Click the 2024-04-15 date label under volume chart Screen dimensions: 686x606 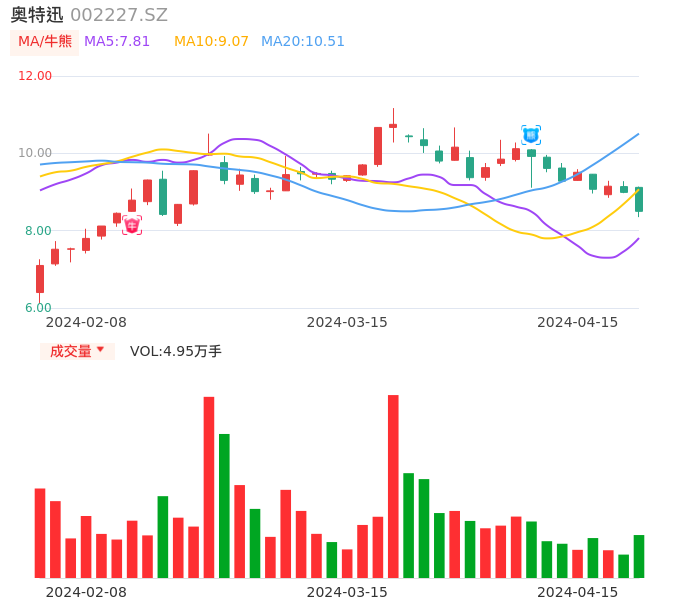[x=578, y=592]
